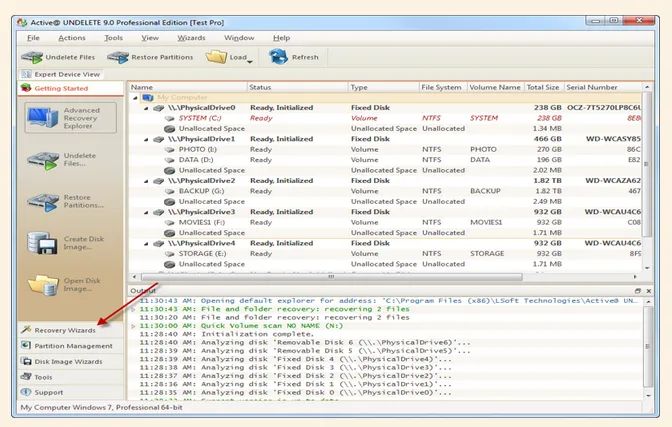Open the Actions menu

(71, 37)
